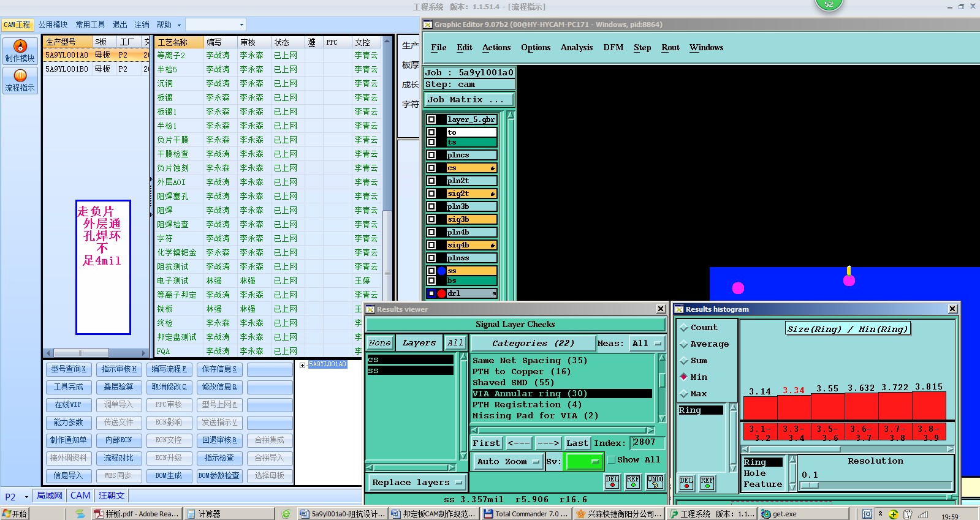Viewport: 980px width, 520px height.
Task: Toggle the plnss layer checkbox
Action: (x=431, y=258)
